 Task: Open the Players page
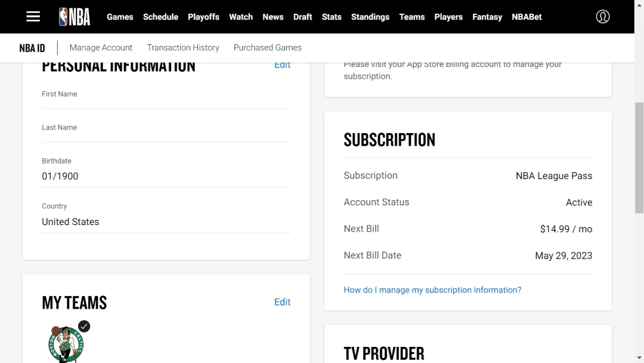click(x=448, y=17)
